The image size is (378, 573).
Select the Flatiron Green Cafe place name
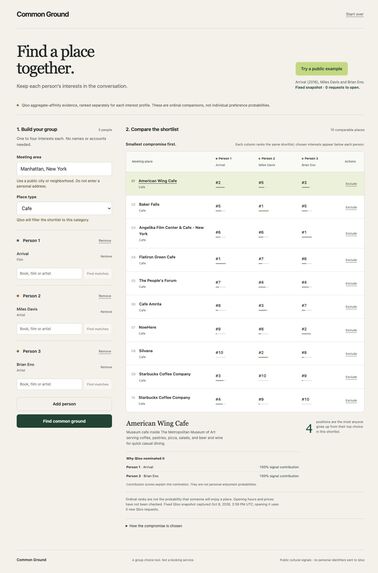click(x=157, y=257)
